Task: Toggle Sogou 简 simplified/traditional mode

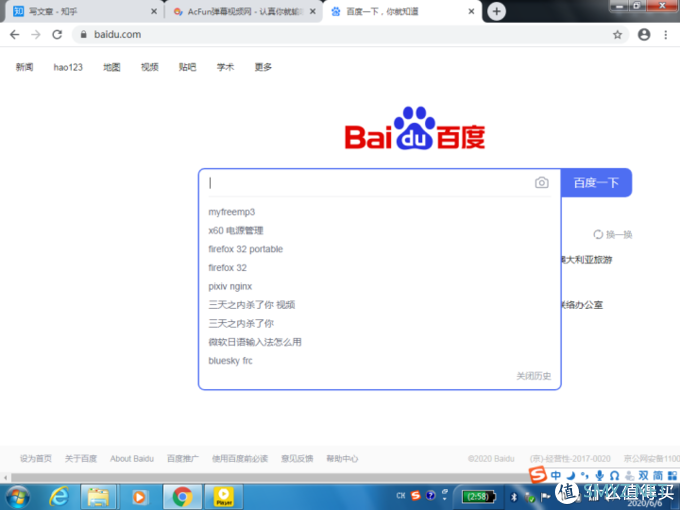Action: coord(658,476)
